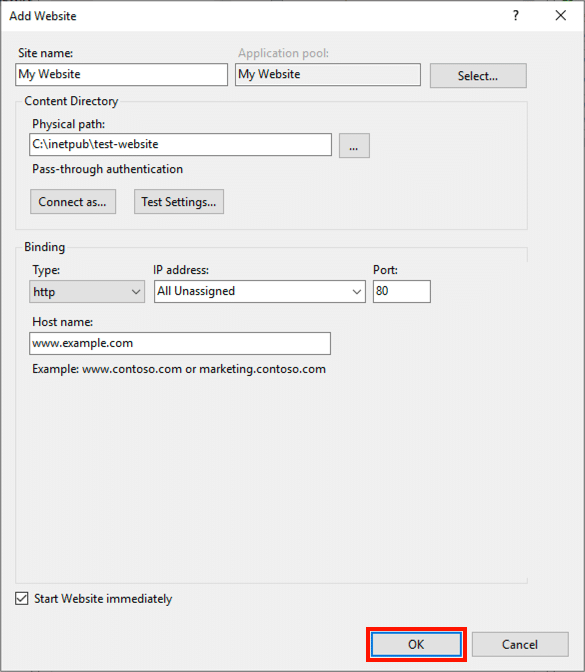The width and height of the screenshot is (585, 672).
Task: Open the IP address dropdown arrow
Action: click(x=356, y=292)
